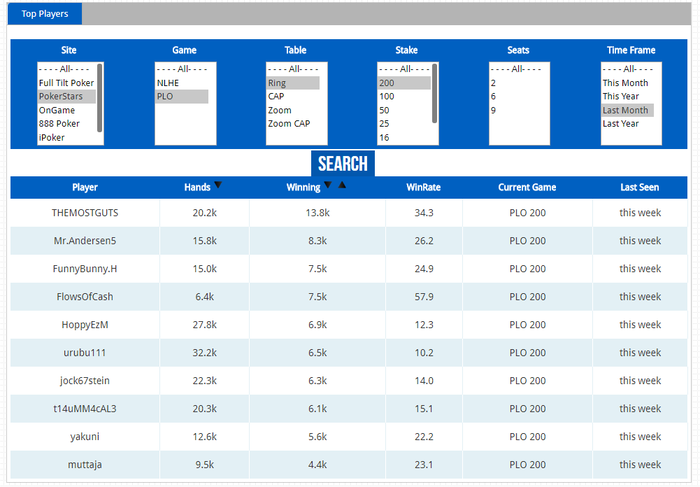
Task: Select 2 seats option
Action: pyautogui.click(x=516, y=83)
